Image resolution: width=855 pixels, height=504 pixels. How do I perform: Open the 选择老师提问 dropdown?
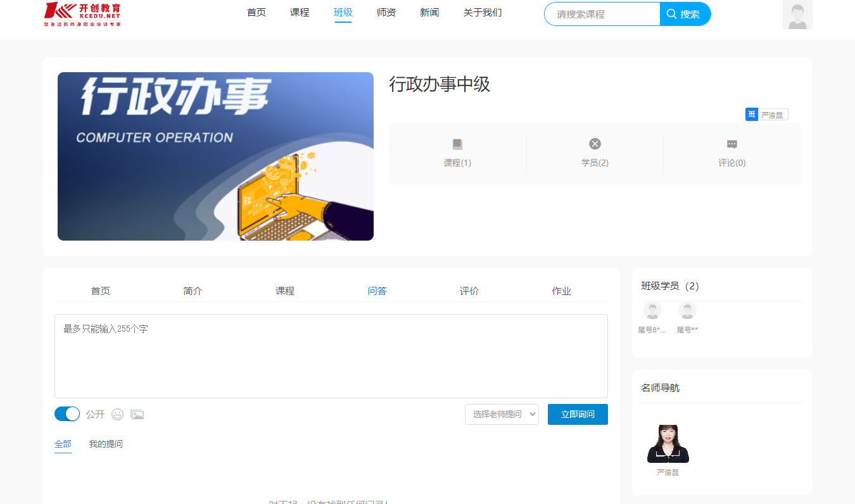pyautogui.click(x=502, y=414)
